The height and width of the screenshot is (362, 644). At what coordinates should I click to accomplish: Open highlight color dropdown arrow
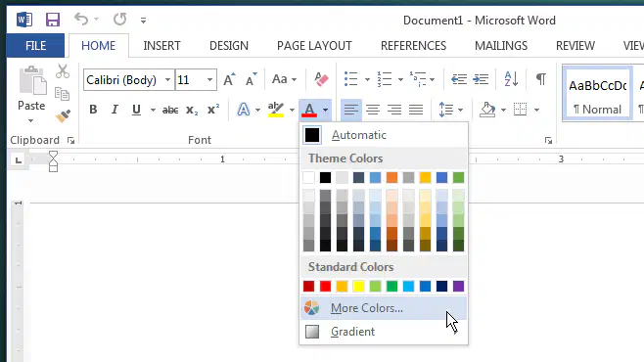[292, 110]
